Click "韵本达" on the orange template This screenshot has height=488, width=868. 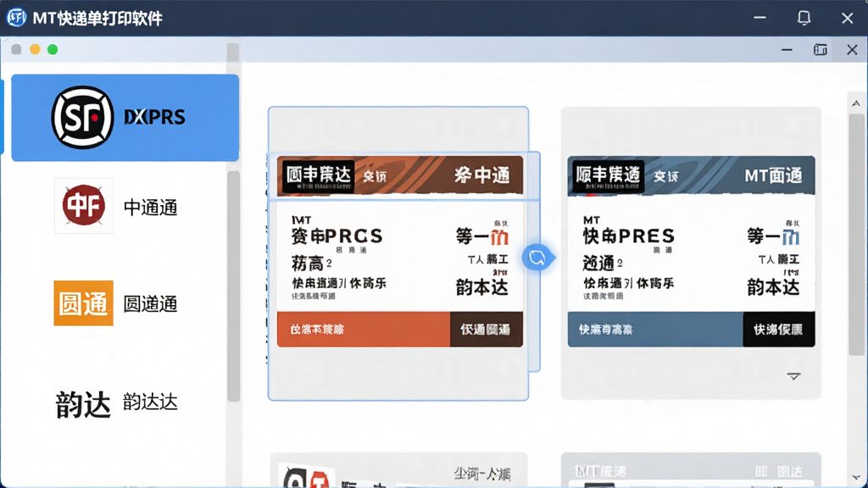(481, 287)
